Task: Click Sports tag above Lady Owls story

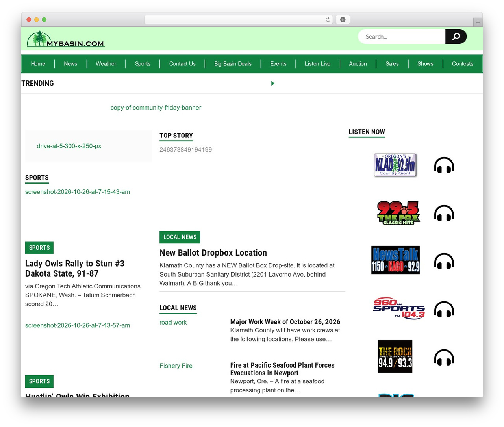Action: [x=39, y=248]
